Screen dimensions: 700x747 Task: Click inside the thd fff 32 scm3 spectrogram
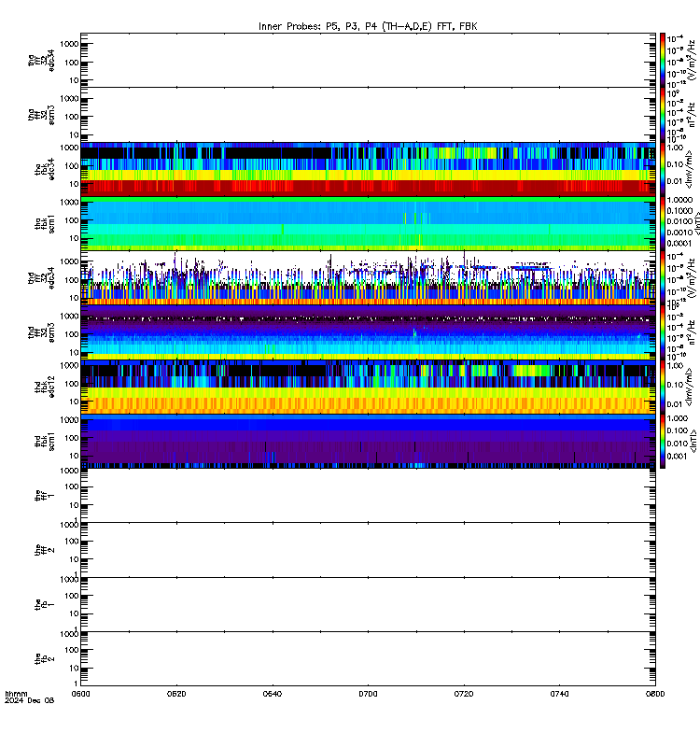coord(368,332)
